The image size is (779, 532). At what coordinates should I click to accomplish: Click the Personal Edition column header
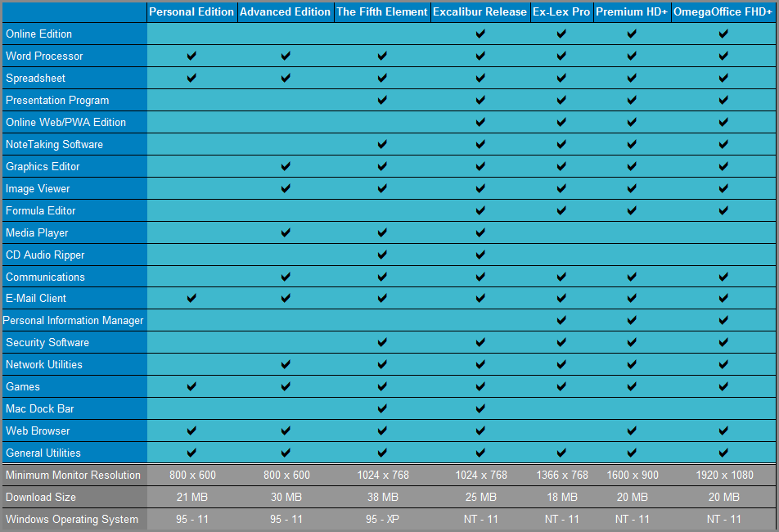(x=191, y=11)
